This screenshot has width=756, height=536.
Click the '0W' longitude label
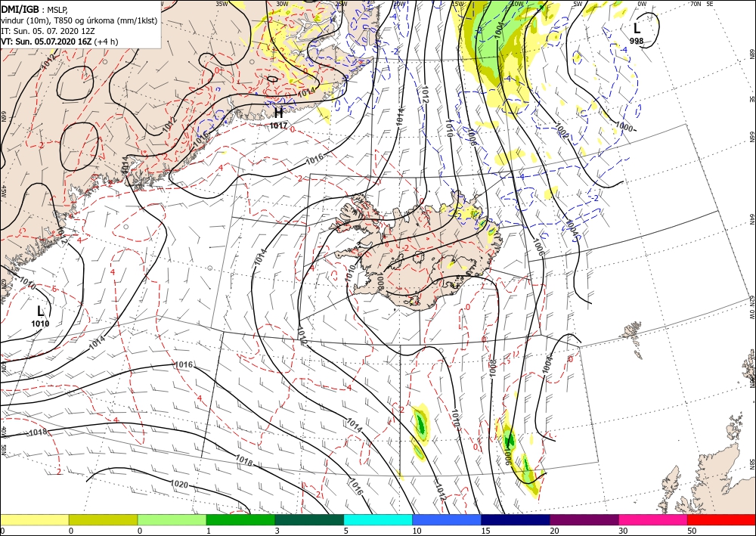point(642,4)
